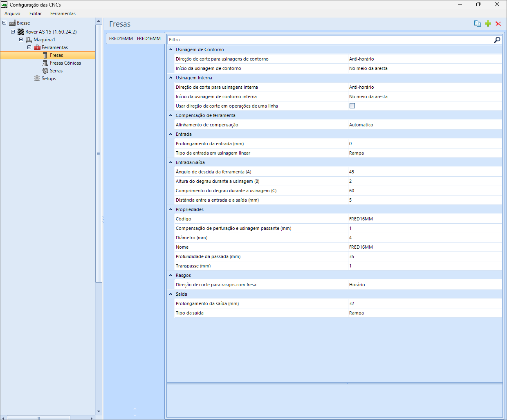The image size is (507, 420).
Task: Delete fresa using red X icon
Action: click(x=498, y=24)
